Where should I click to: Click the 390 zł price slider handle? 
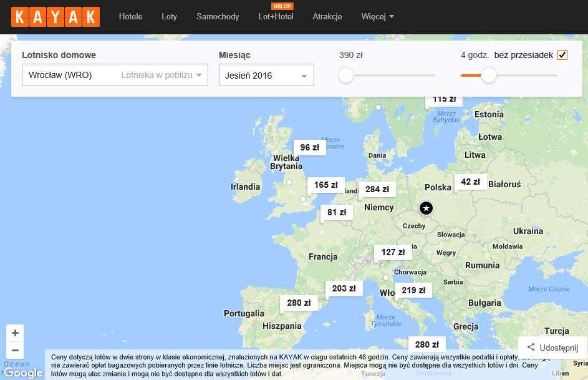(345, 76)
